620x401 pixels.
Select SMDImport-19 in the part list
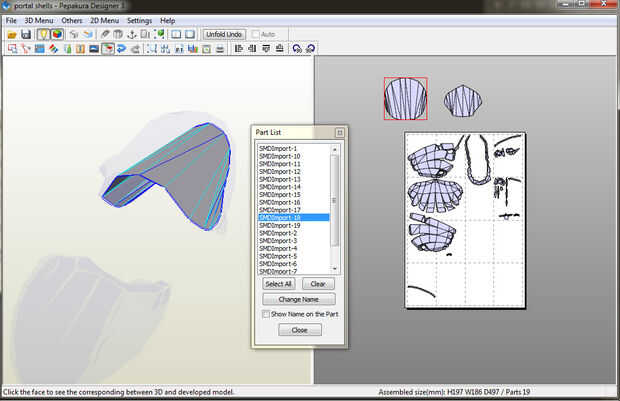click(280, 225)
